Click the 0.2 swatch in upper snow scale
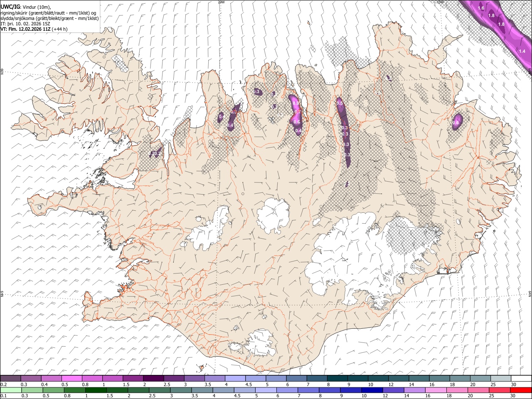The width and height of the screenshot is (532, 399). point(10,378)
